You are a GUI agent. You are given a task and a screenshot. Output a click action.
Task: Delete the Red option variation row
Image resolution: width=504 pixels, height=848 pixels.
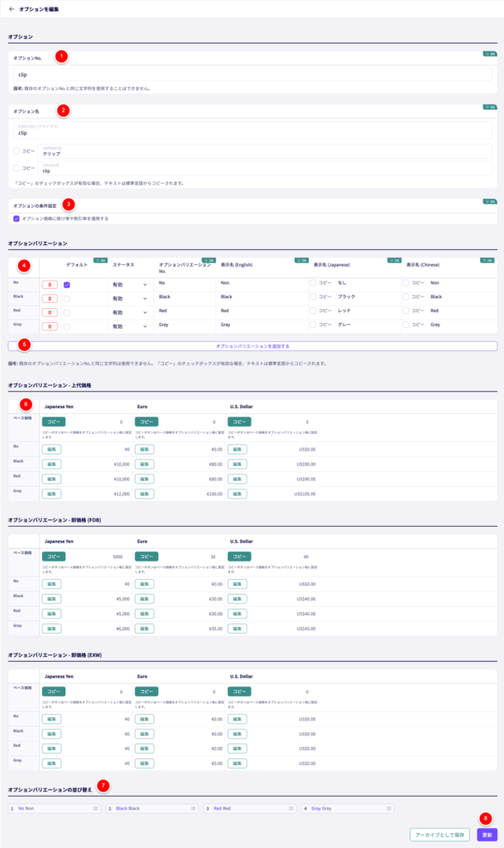(x=50, y=312)
